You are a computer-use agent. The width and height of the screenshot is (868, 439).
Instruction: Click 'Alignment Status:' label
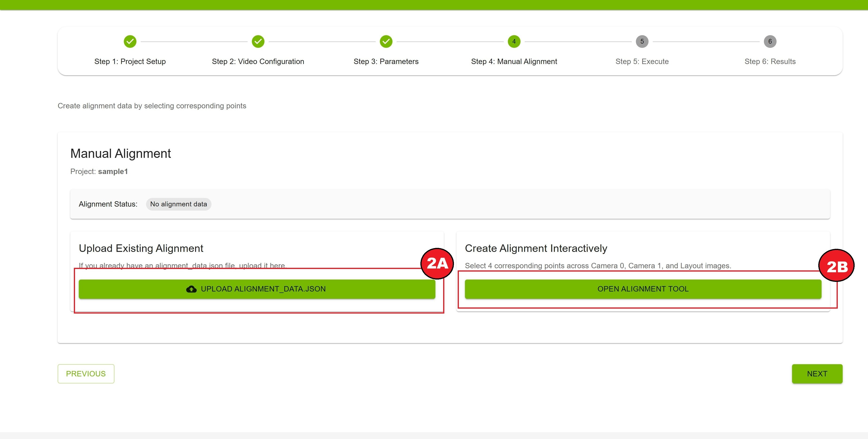click(x=108, y=204)
